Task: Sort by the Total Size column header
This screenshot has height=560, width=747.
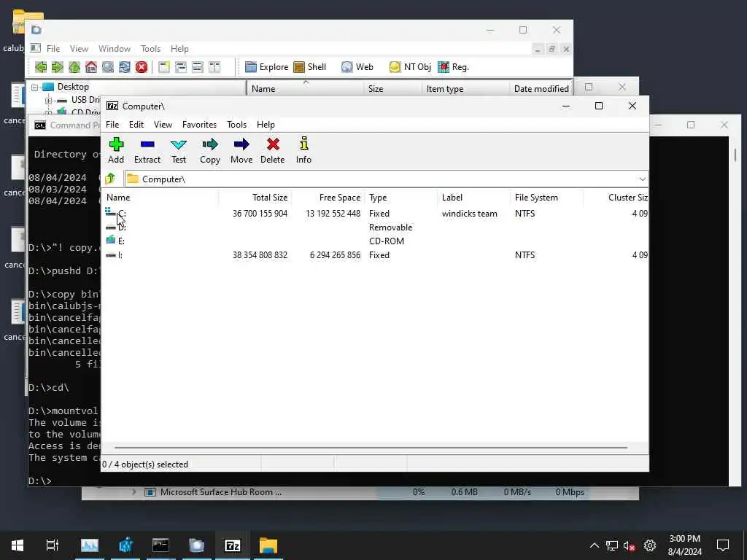Action: point(255,197)
